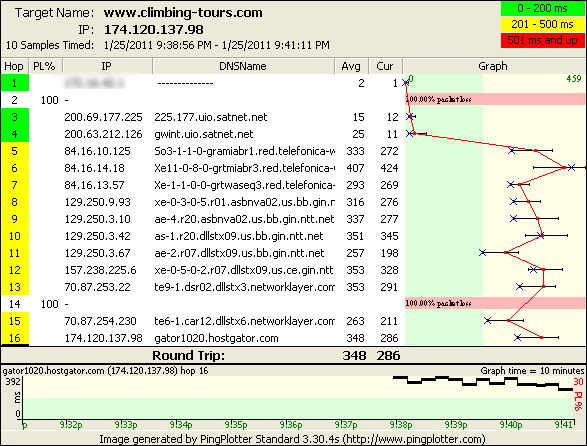The height and width of the screenshot is (446, 587).
Task: Click DNS name te9-1.dsr02.dllstx3.networklayer
Action: coord(244,287)
